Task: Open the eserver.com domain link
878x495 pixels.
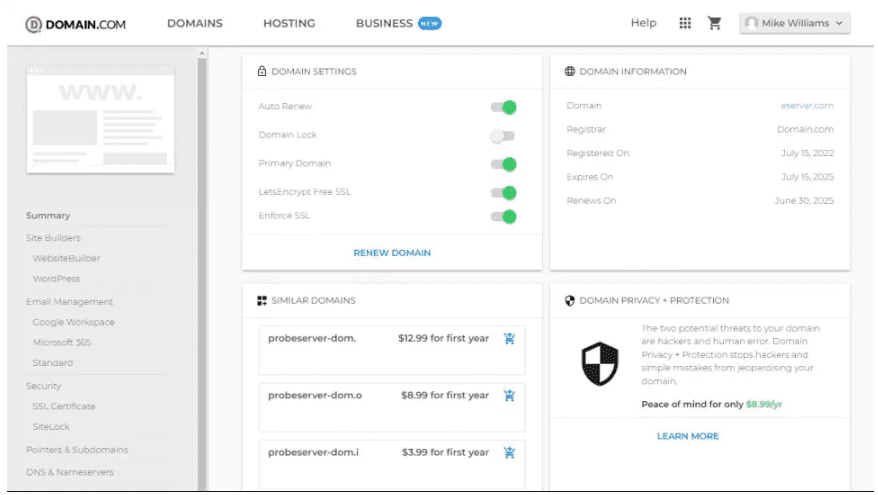Action: click(x=807, y=105)
